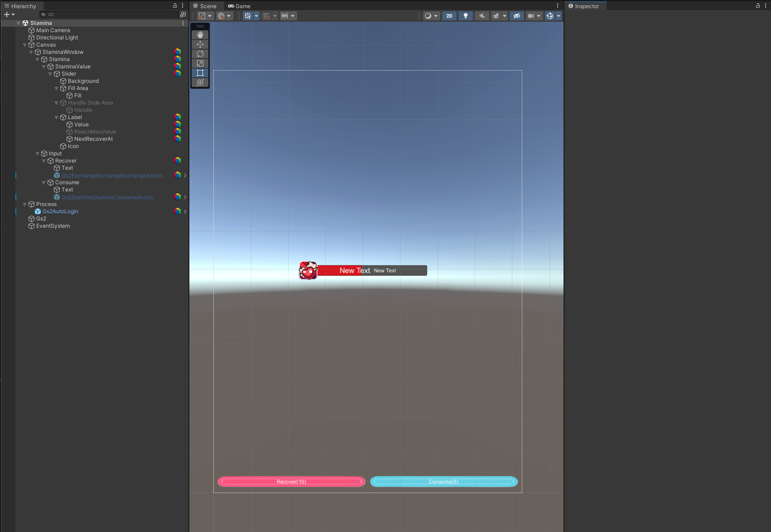Switch to the Game tab
Screen dimensions: 771x532
point(239,6)
